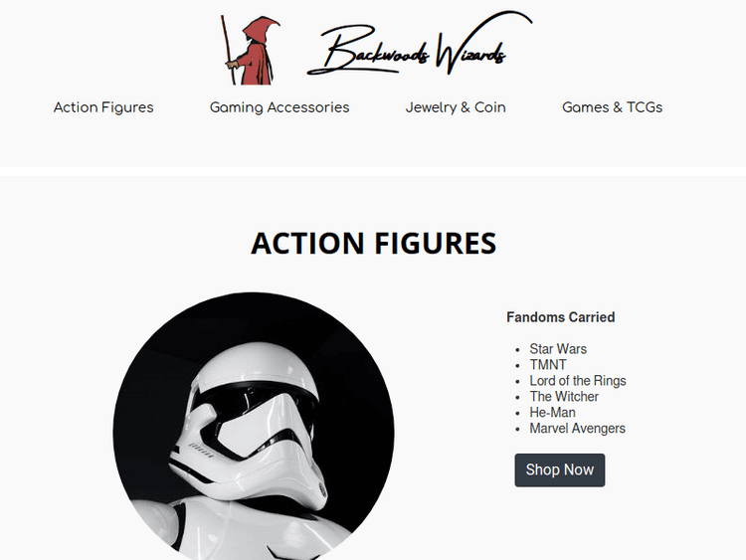Click the Fandoms Carried heading
Screen dimensions: 746x560
coord(560,317)
